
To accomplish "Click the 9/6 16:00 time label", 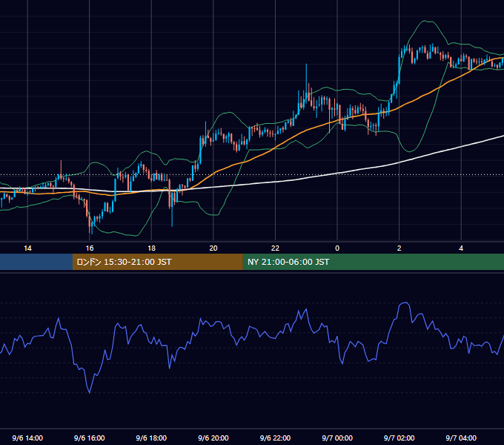I will (90, 438).
